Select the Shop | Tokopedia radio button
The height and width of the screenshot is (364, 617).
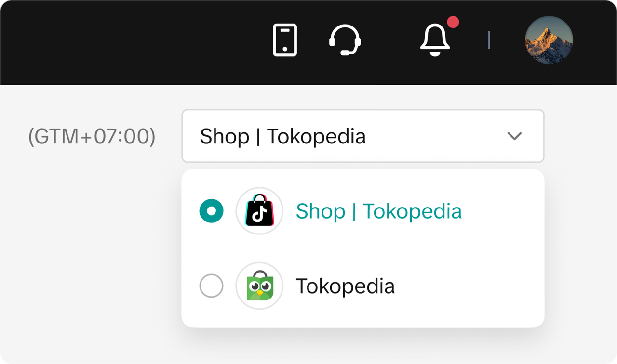coord(211,211)
